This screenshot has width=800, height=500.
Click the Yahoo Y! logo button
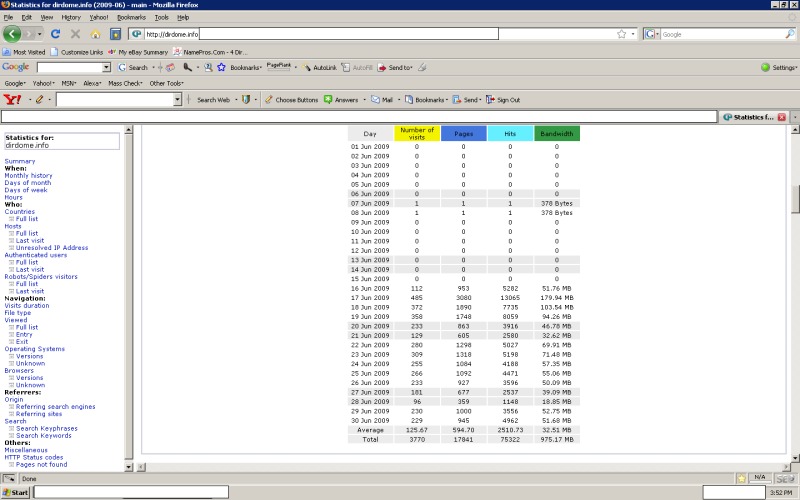coord(12,99)
